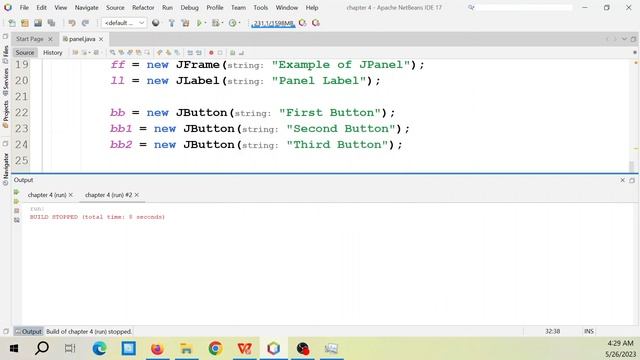
Task: Open the Edit menu
Action: 41,8
